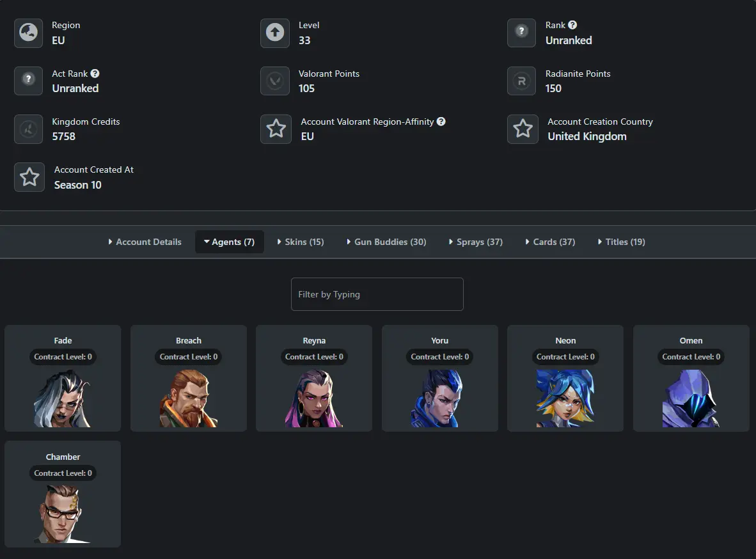Click the United Kingdom country value
Screen dimensions: 756x559
click(587, 136)
